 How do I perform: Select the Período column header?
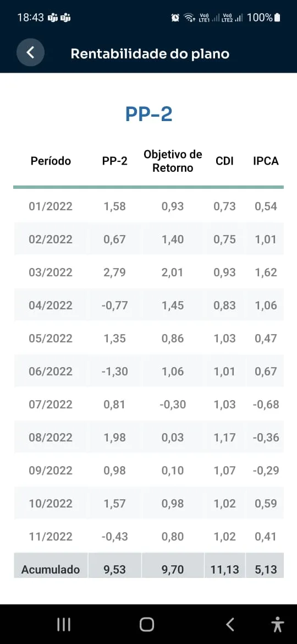coord(51,161)
